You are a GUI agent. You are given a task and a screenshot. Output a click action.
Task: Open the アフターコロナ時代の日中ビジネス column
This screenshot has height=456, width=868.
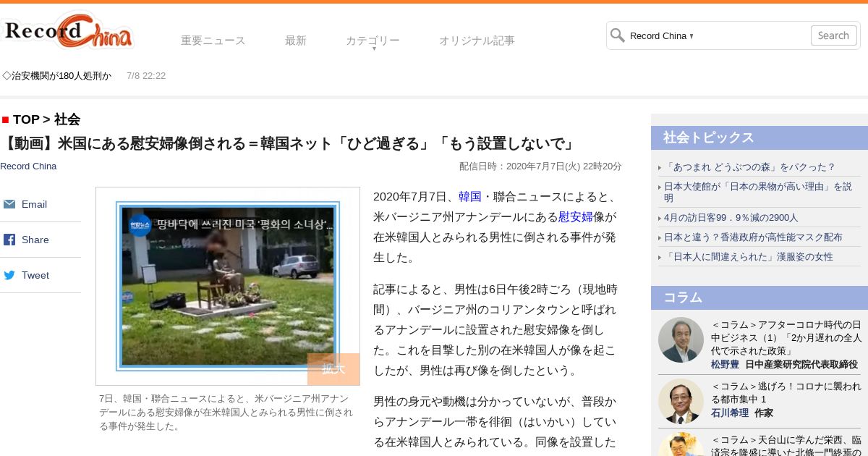pyautogui.click(x=786, y=337)
